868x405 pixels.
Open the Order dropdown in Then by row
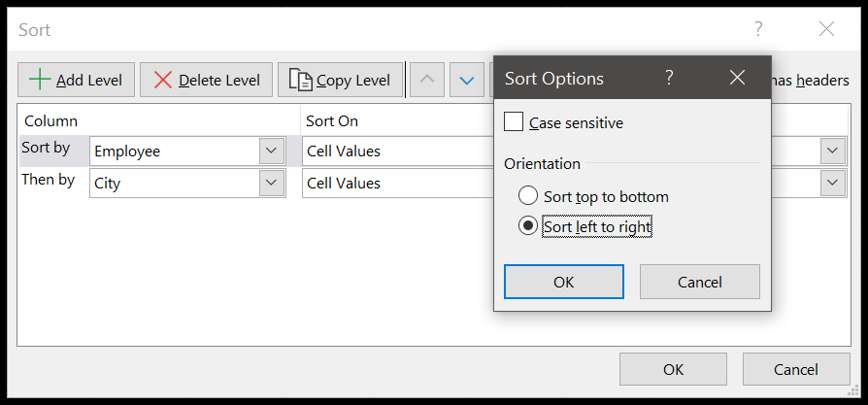point(831,183)
